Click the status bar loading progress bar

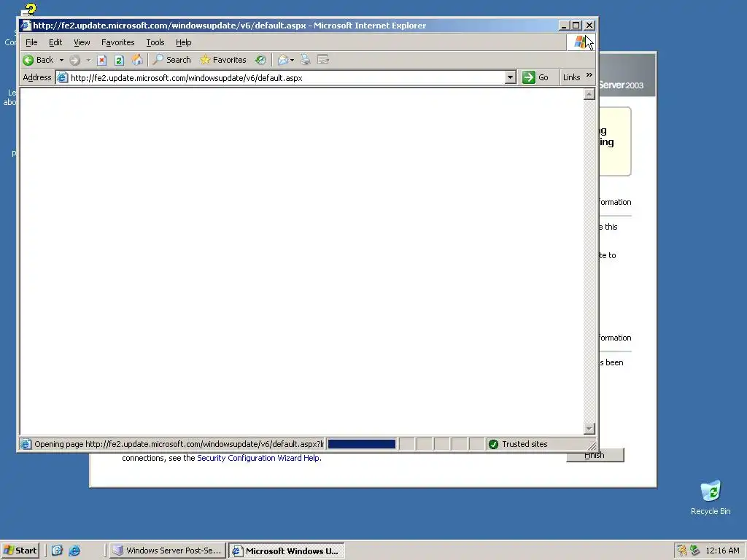pyautogui.click(x=362, y=444)
